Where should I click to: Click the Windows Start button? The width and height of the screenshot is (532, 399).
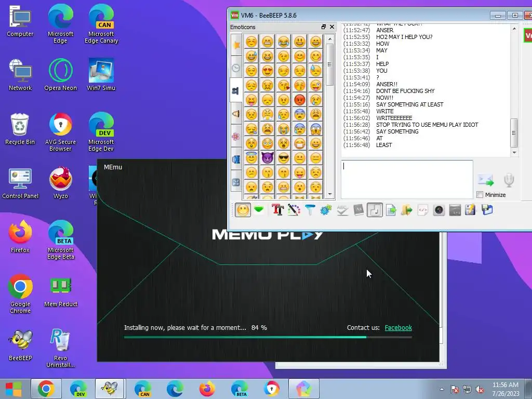click(14, 389)
